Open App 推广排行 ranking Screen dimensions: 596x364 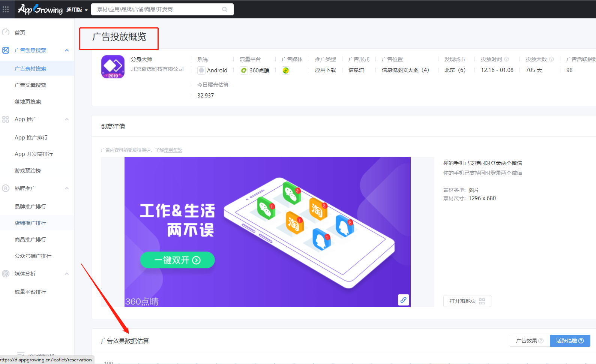pos(31,138)
